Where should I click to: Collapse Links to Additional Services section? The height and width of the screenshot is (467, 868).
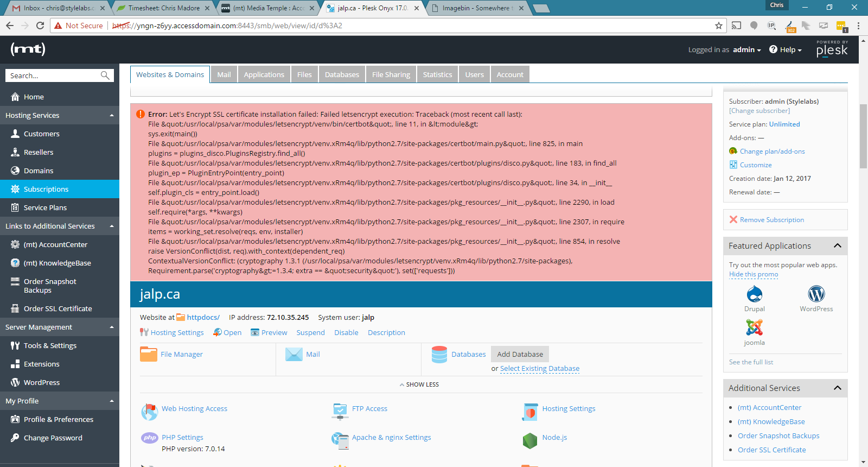[112, 226]
